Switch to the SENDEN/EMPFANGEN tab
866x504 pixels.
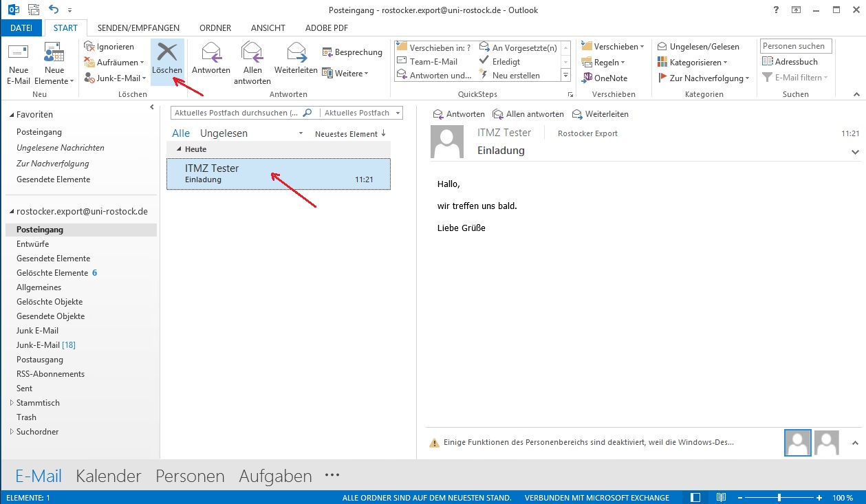coord(138,28)
